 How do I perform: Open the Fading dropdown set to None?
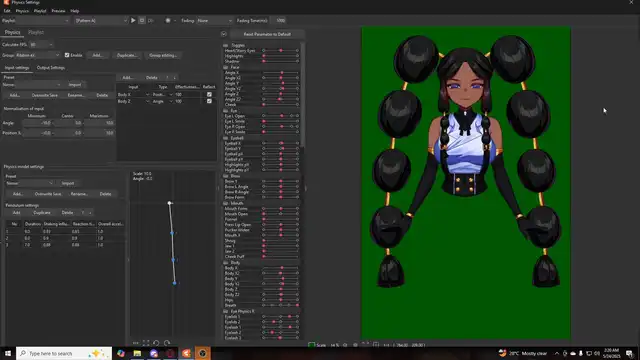click(215, 20)
